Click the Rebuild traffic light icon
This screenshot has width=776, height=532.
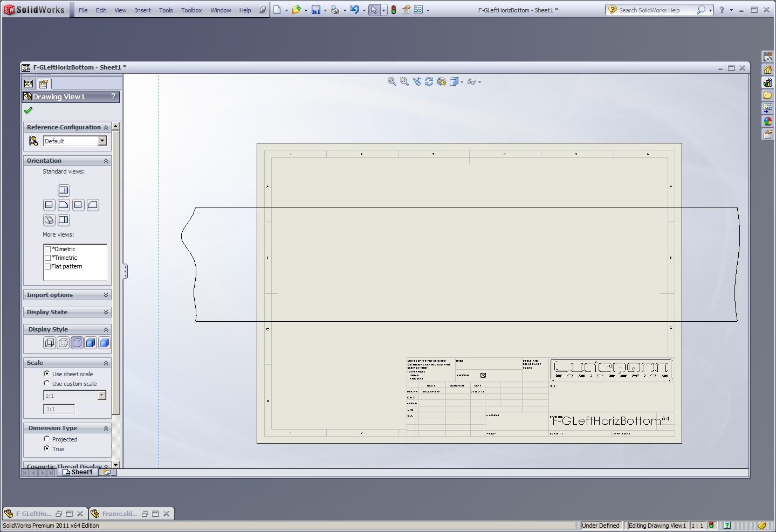click(x=394, y=10)
